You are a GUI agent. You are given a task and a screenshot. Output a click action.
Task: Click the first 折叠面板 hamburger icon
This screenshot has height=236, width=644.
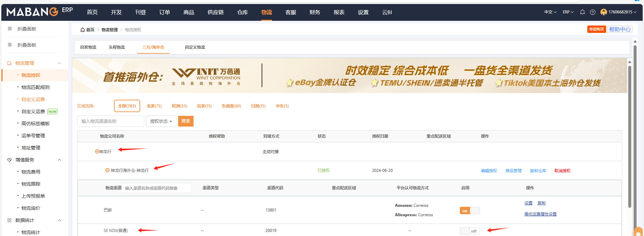click(x=10, y=29)
